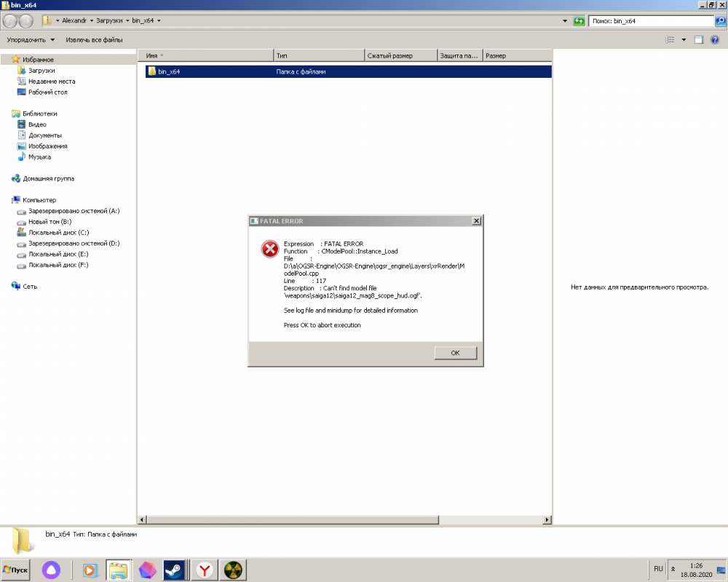The image size is (728, 582).
Task: Sort by Сжатый размер column header
Action: coord(401,56)
